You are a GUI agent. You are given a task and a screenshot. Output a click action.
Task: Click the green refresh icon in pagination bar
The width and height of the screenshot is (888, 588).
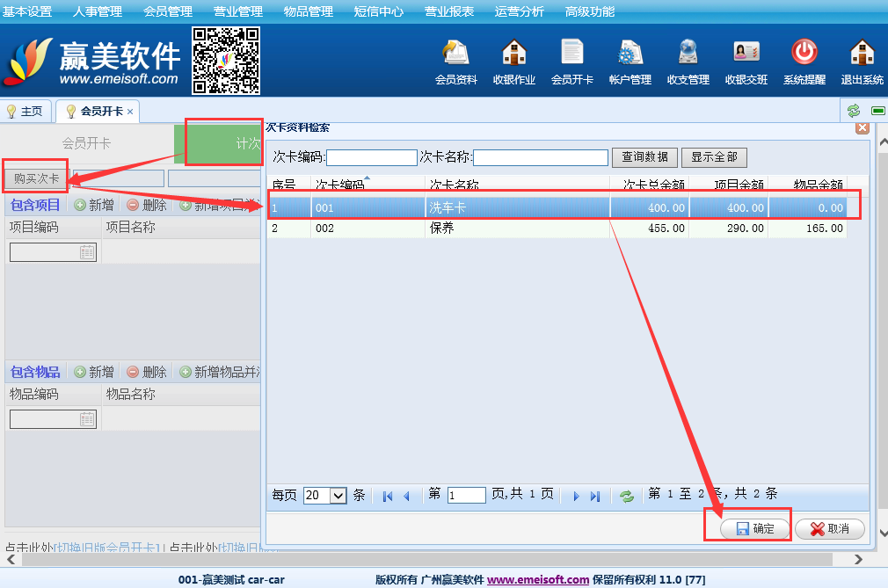[627, 496]
